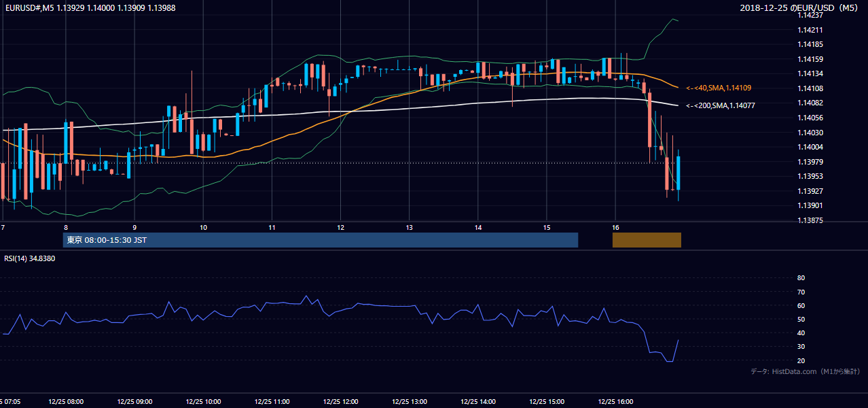Click hour marker '15' beneath the price chart
Image resolution: width=868 pixels, height=408 pixels.
[547, 227]
